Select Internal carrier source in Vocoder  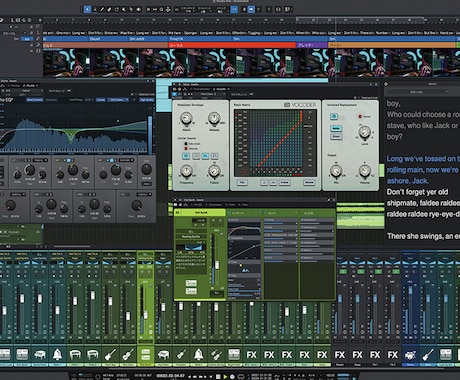[191, 148]
